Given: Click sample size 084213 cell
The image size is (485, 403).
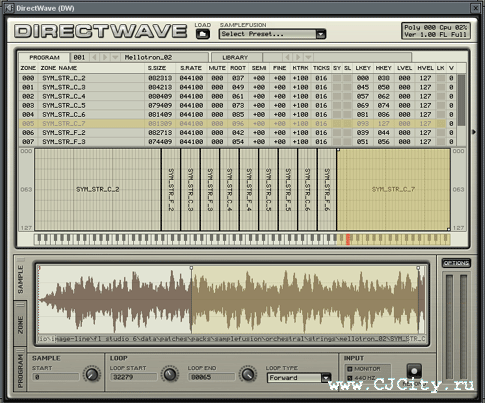Looking at the screenshot, I should [160, 87].
